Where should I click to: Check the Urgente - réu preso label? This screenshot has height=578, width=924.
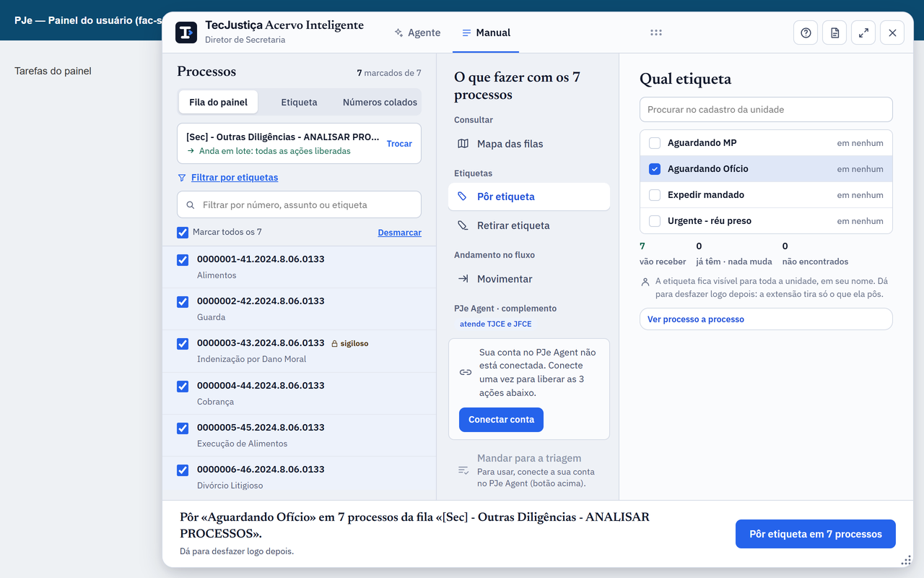click(655, 221)
